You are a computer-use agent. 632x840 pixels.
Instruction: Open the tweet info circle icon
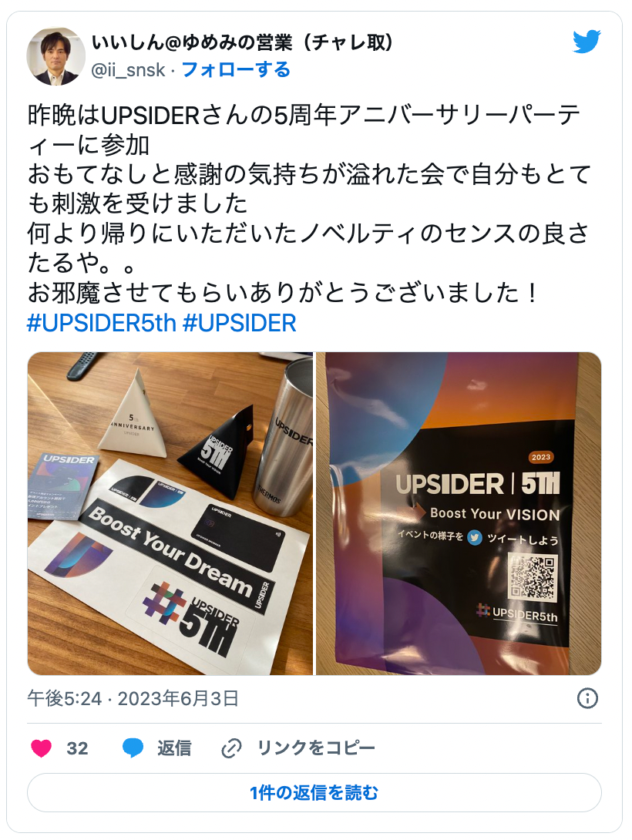[x=587, y=698]
